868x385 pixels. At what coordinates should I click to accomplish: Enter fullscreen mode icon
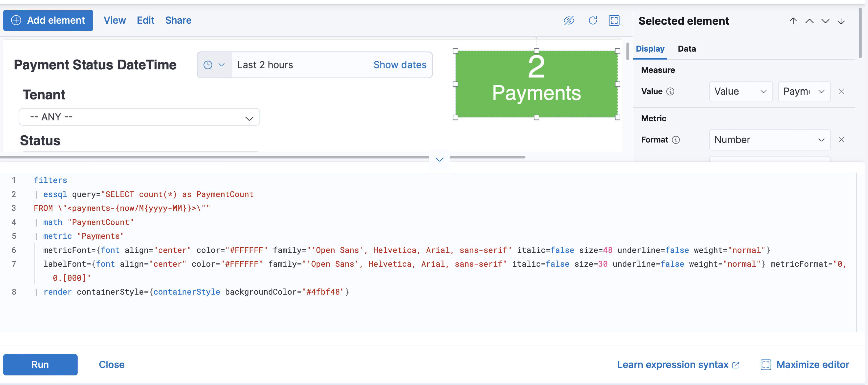(614, 20)
